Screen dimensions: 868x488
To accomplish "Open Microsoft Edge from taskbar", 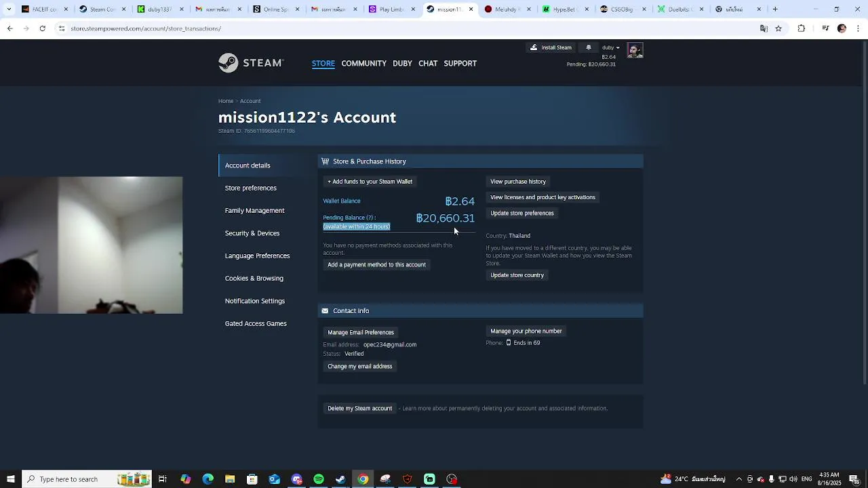I will click(208, 479).
